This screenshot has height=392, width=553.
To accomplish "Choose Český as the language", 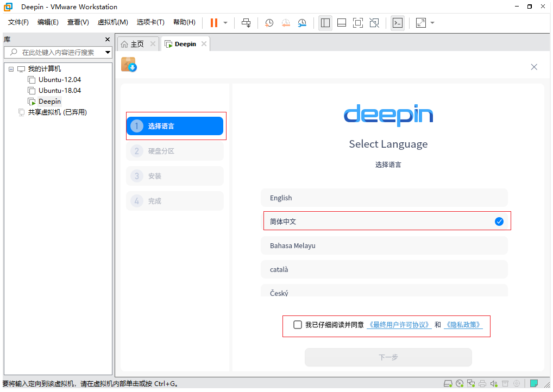I will (385, 290).
